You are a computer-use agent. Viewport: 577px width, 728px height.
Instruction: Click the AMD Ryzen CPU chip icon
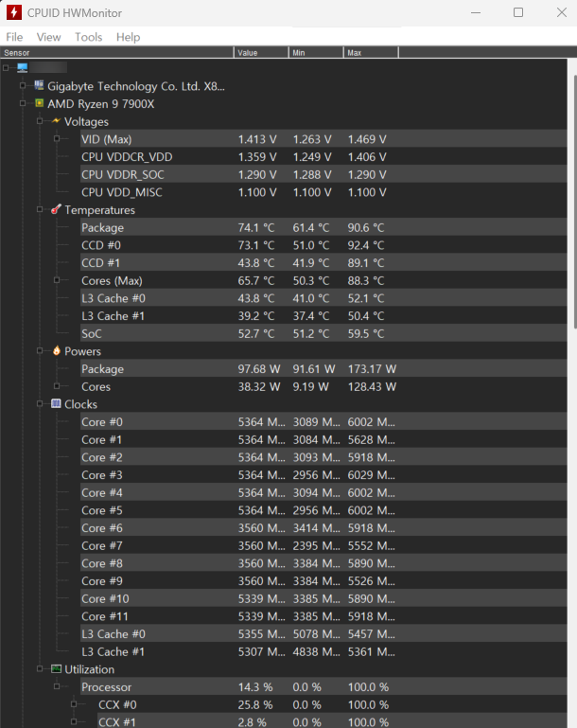click(40, 103)
